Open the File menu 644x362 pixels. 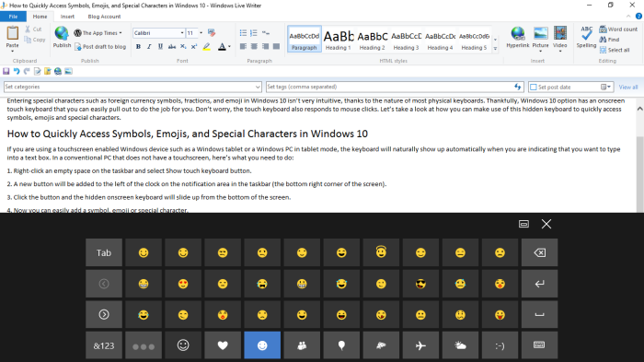[13, 17]
